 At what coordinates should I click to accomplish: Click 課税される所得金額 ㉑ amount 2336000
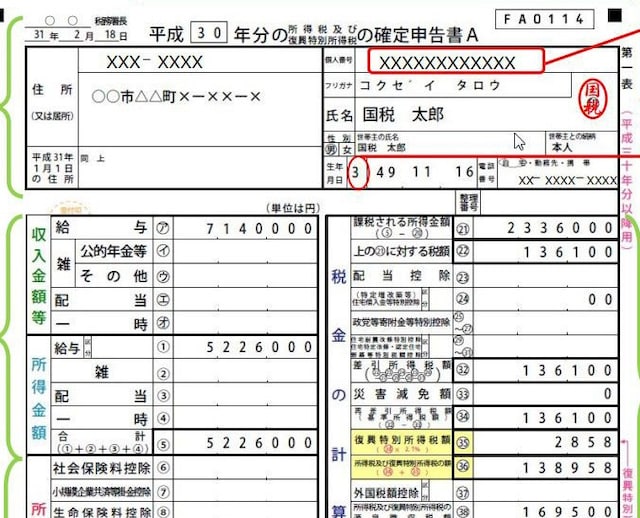(x=560, y=228)
